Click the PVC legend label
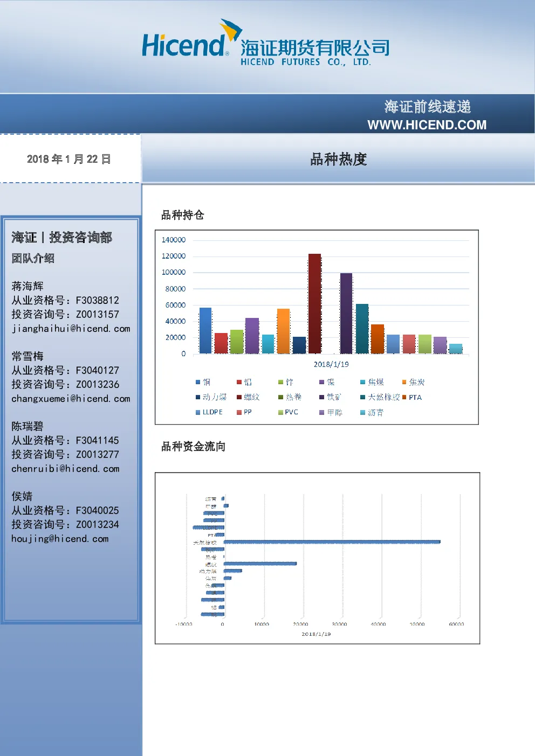The width and height of the screenshot is (535, 756). pos(291,412)
